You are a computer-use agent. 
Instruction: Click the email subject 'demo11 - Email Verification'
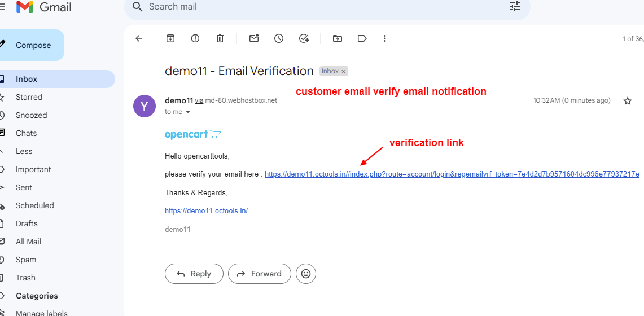coord(239,71)
